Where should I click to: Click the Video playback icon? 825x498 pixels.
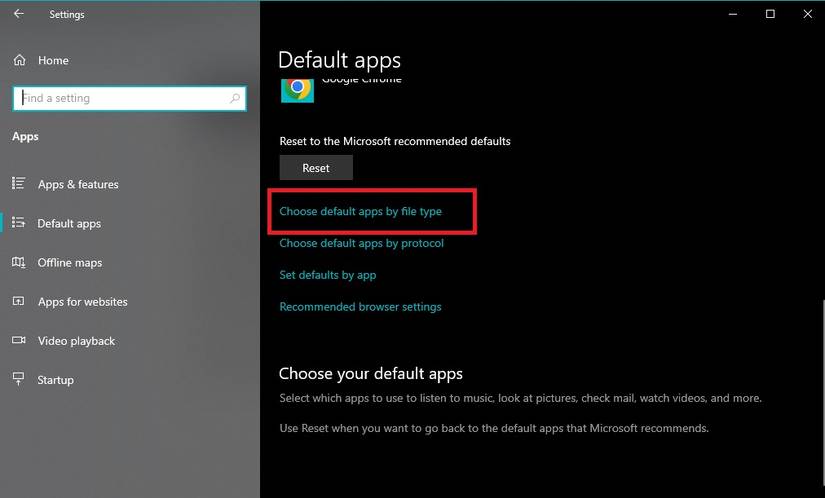18,340
